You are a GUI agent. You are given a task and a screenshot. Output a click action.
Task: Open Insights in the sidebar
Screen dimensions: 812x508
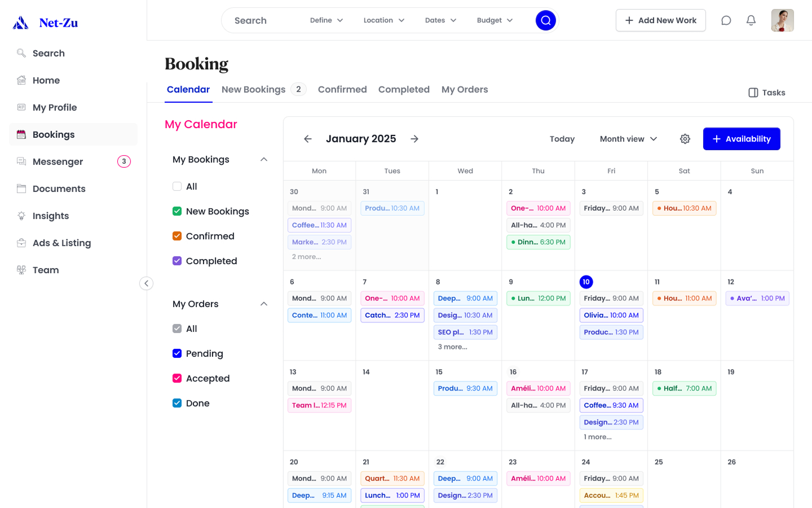(x=51, y=216)
